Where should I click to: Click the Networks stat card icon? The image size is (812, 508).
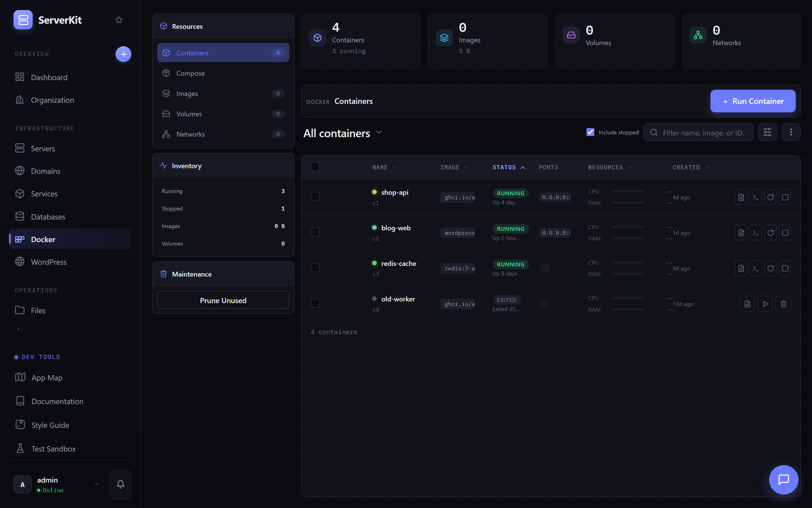pos(698,35)
